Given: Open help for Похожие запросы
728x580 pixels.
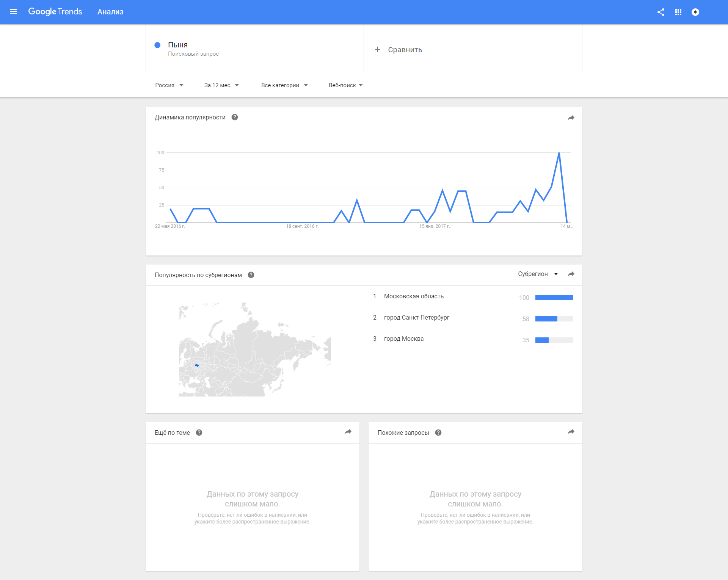Looking at the screenshot, I should pyautogui.click(x=438, y=433).
